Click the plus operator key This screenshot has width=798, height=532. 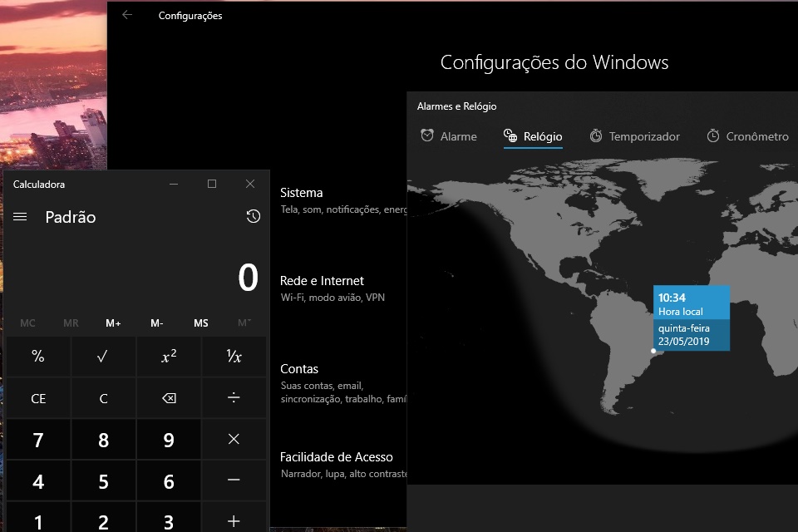coord(234,521)
